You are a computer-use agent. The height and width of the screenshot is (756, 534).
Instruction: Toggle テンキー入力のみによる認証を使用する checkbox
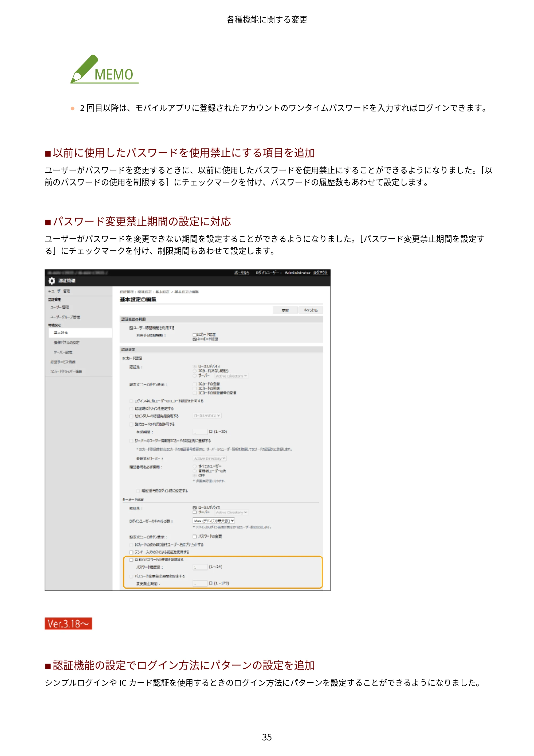coord(131,553)
